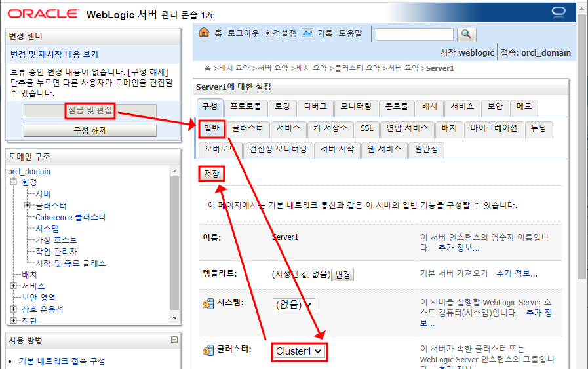Image resolution: width=588 pixels, height=369 pixels.
Task: Select the 로깅 tab
Action: pos(283,107)
